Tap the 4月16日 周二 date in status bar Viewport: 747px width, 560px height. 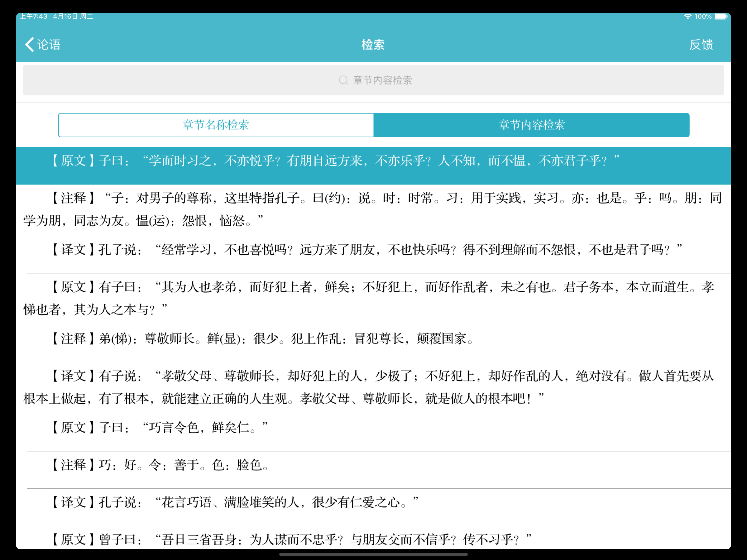(73, 16)
